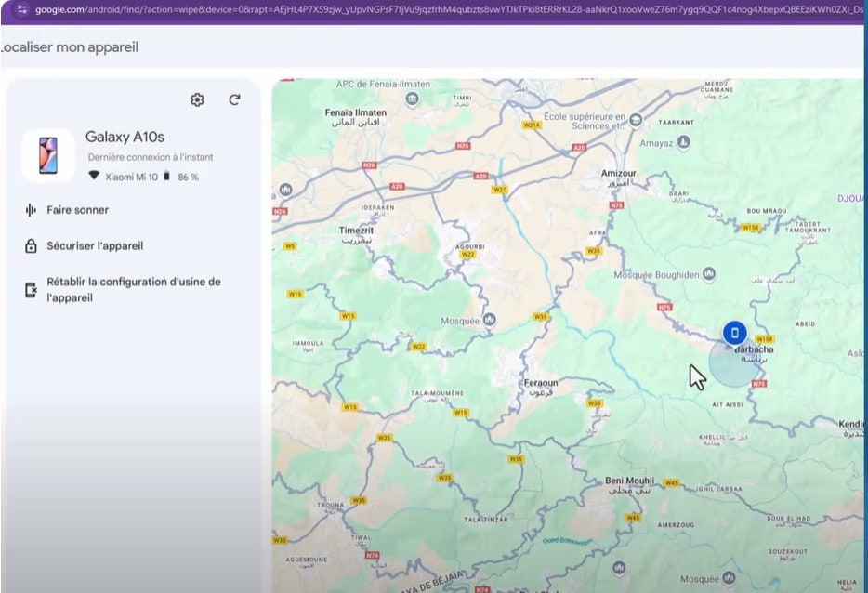
Task: Click the Galaxy A10s phone thumbnail
Action: [x=48, y=155]
